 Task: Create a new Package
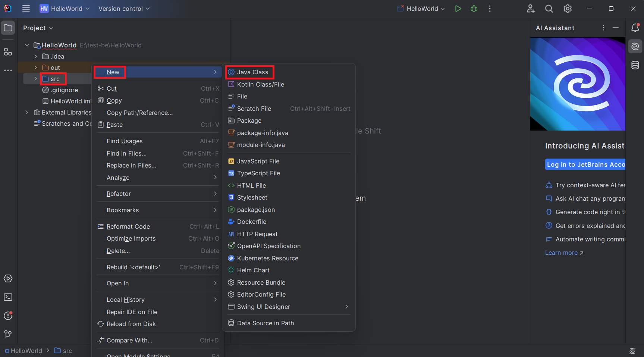coord(289,120)
